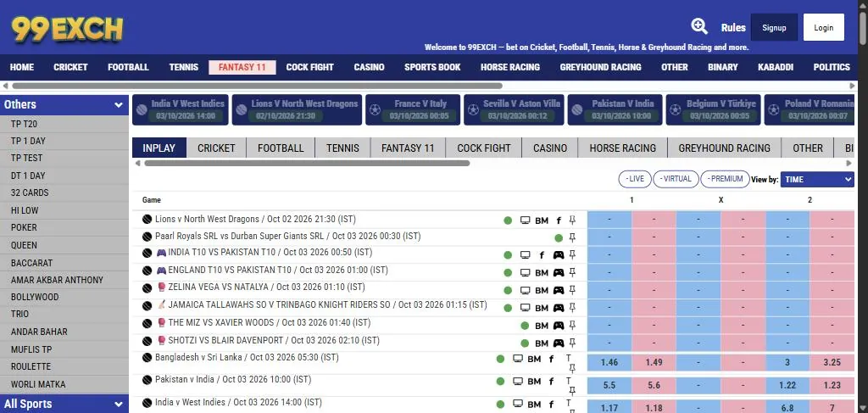Pin the Jamaica Tallawahs SO match

pos(572,308)
